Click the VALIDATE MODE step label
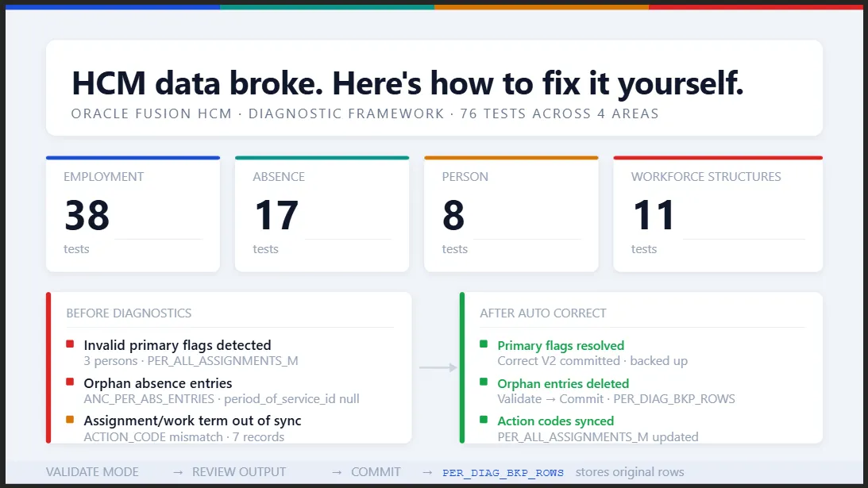 tap(92, 472)
